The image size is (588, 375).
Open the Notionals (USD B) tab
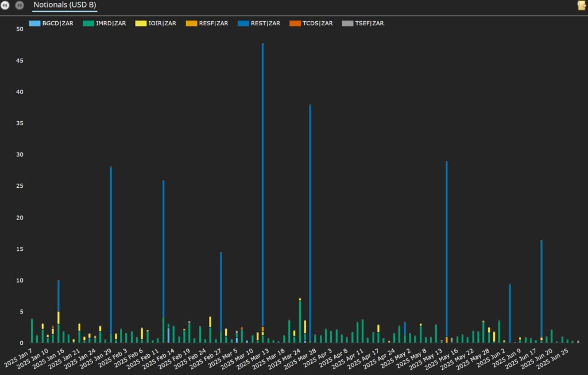pos(64,5)
